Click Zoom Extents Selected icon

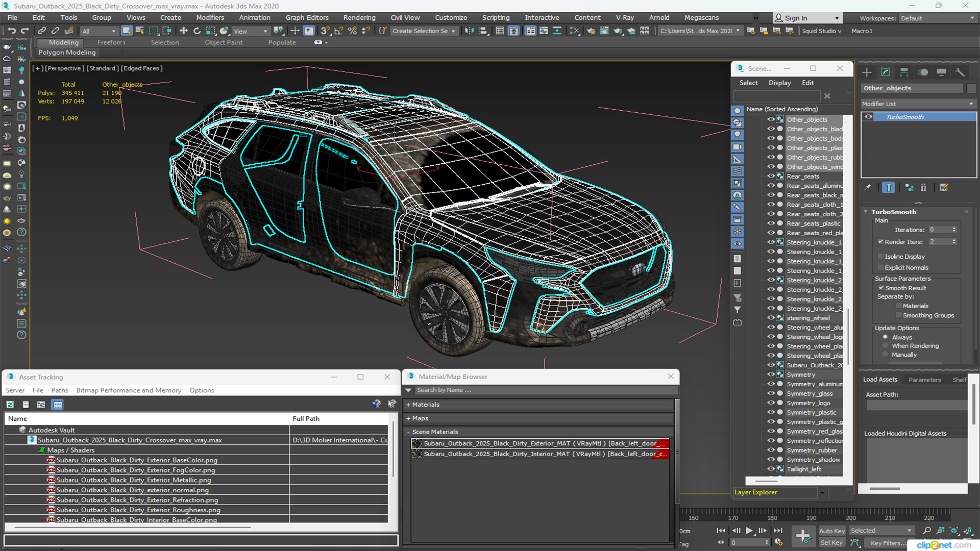coord(953,531)
